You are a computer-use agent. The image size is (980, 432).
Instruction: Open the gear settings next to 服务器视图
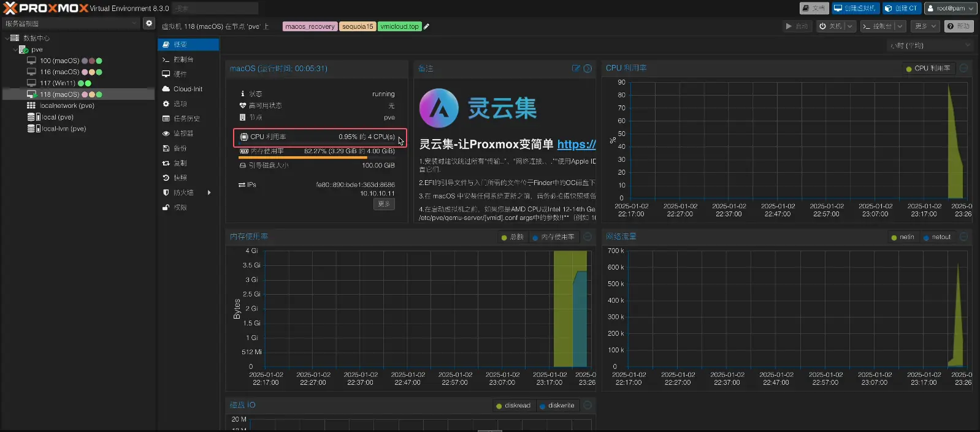(x=149, y=23)
